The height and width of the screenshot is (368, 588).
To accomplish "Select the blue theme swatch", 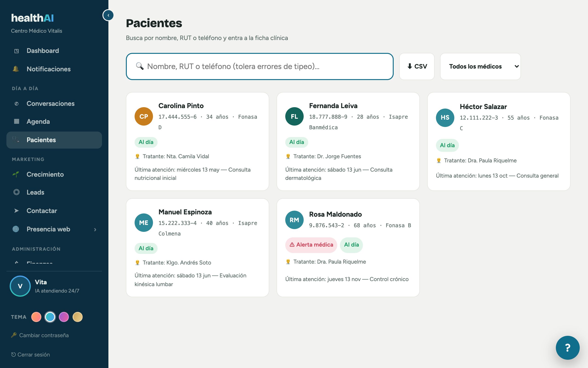I will coord(50,317).
